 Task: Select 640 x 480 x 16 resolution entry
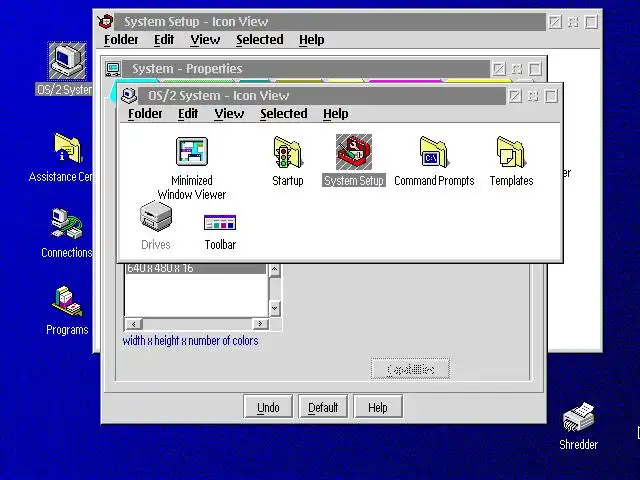[x=196, y=269]
